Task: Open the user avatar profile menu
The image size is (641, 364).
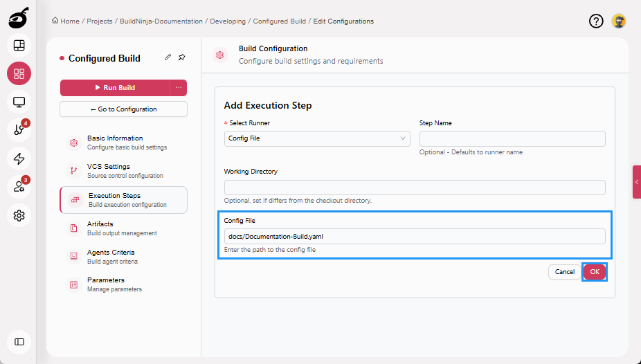Action: [619, 21]
